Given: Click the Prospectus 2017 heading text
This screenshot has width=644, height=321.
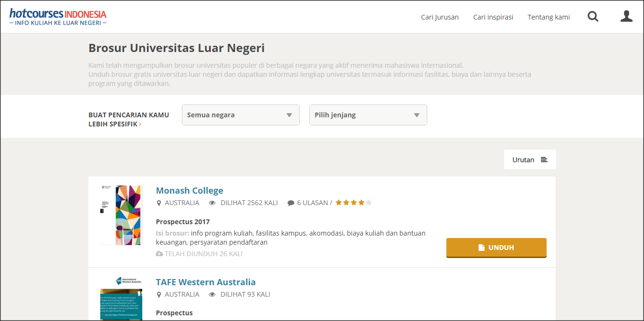Looking at the screenshot, I should [x=183, y=222].
